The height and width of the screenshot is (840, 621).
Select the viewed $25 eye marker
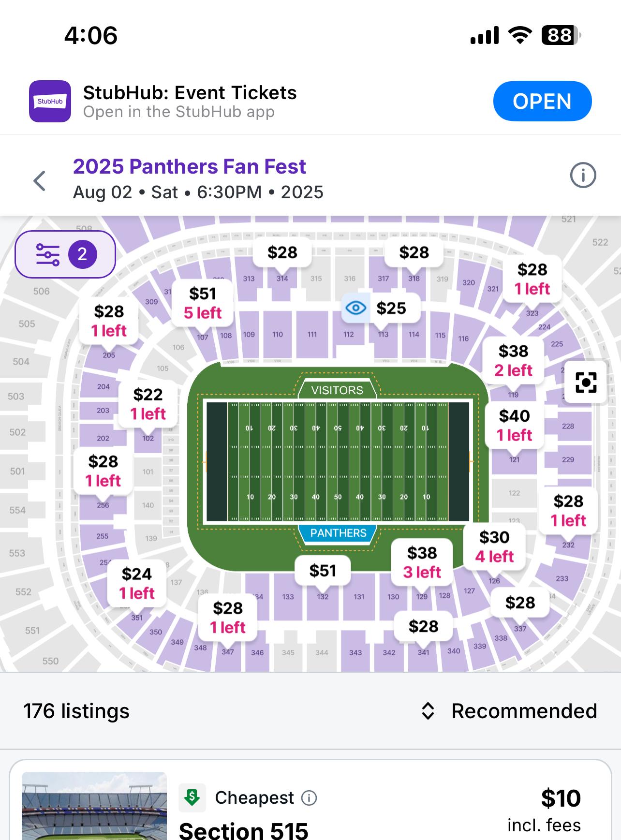pos(381,308)
